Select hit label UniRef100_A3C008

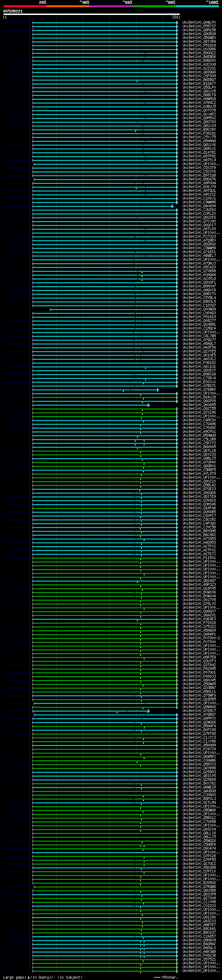pos(199,65)
